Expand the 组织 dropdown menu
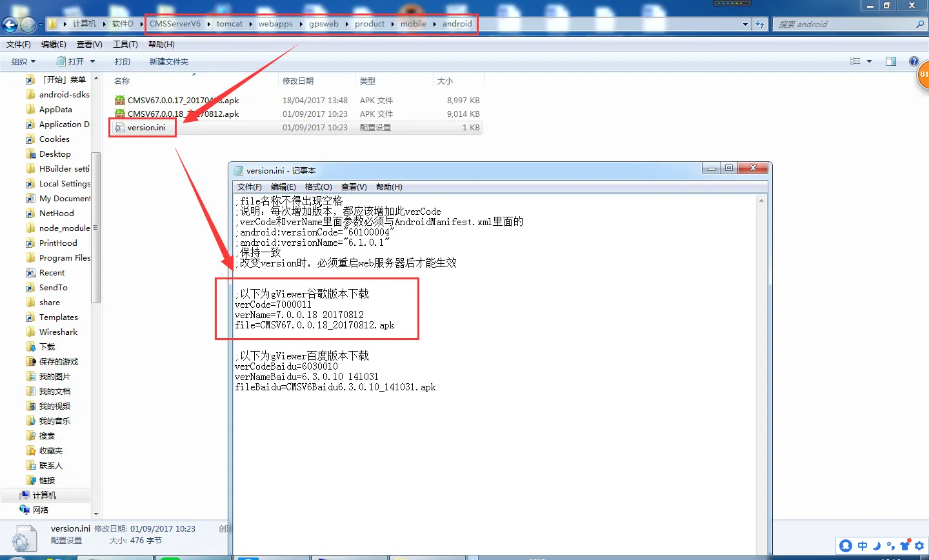Viewport: 929px width, 560px height. (x=23, y=61)
